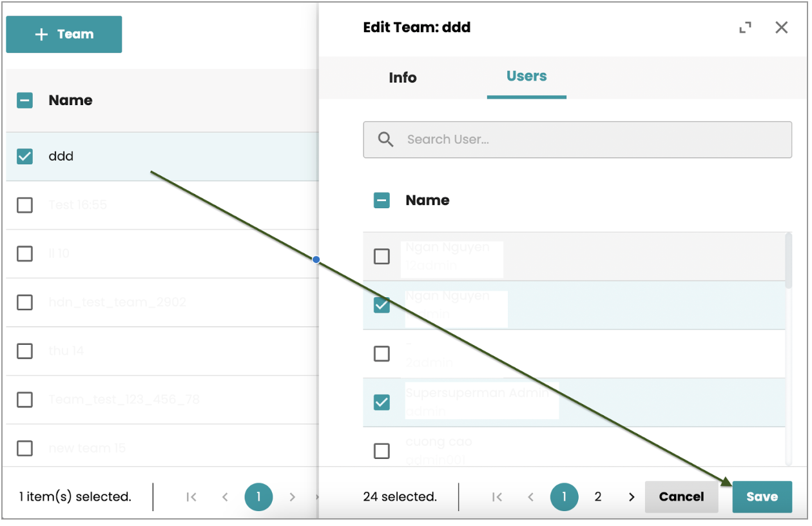Open the Users tab
Viewport: 812px width, 526px height.
coord(526,76)
